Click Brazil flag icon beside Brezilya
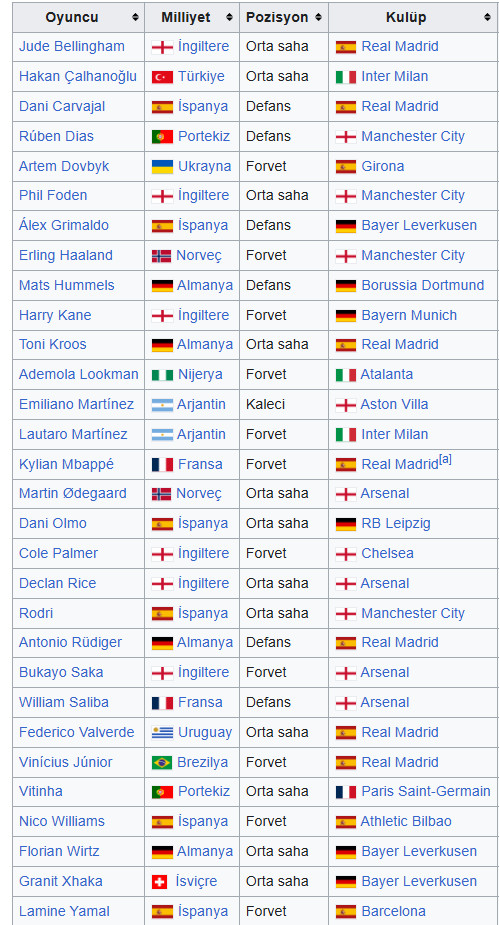The height and width of the screenshot is (925, 499). point(162,762)
